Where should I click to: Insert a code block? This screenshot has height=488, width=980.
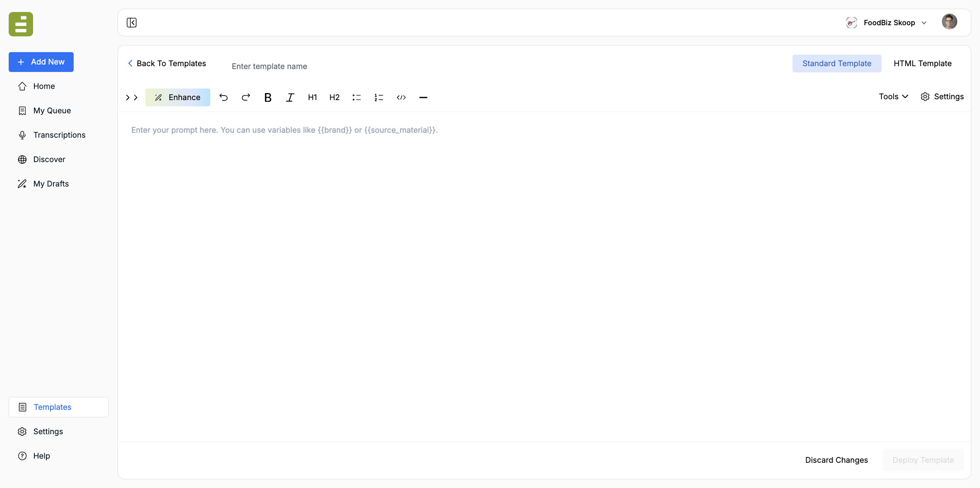pos(401,97)
